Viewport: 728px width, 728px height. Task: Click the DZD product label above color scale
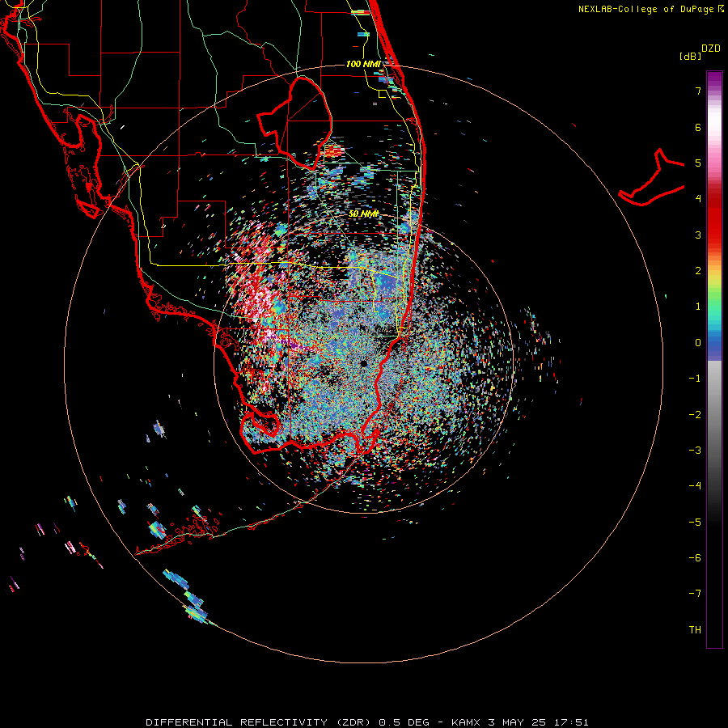(711, 49)
